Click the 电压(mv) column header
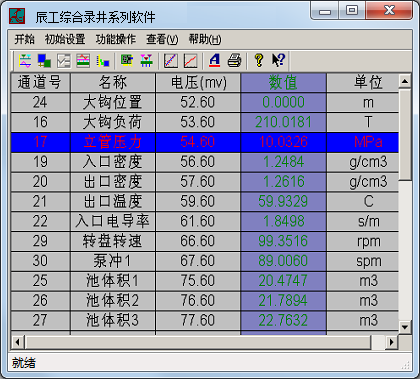 198,82
